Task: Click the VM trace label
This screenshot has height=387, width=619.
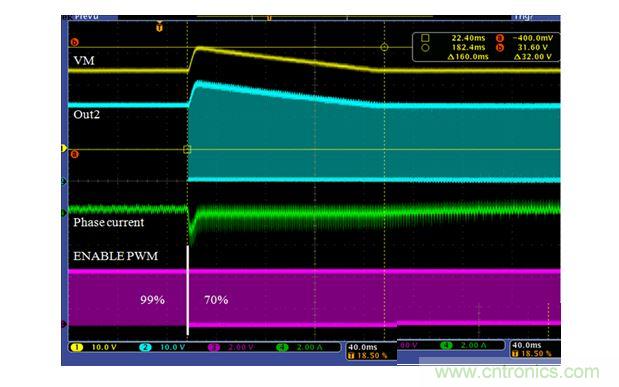Action: pyautogui.click(x=84, y=60)
